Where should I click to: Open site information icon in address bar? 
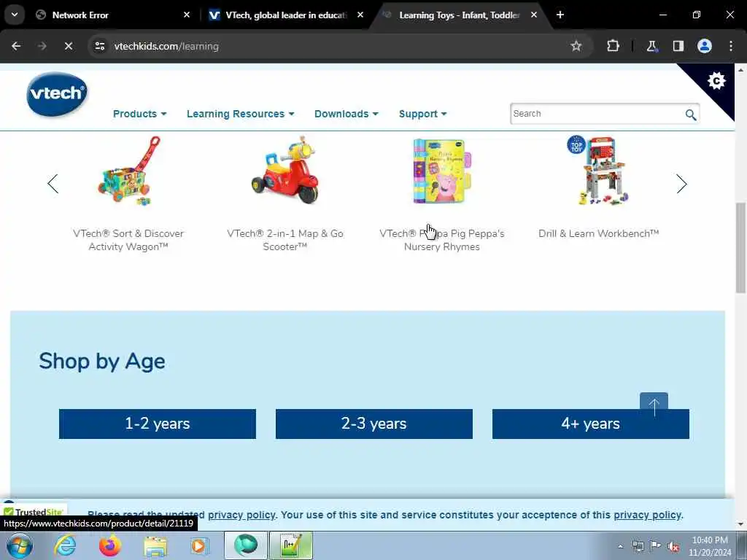[99, 46]
